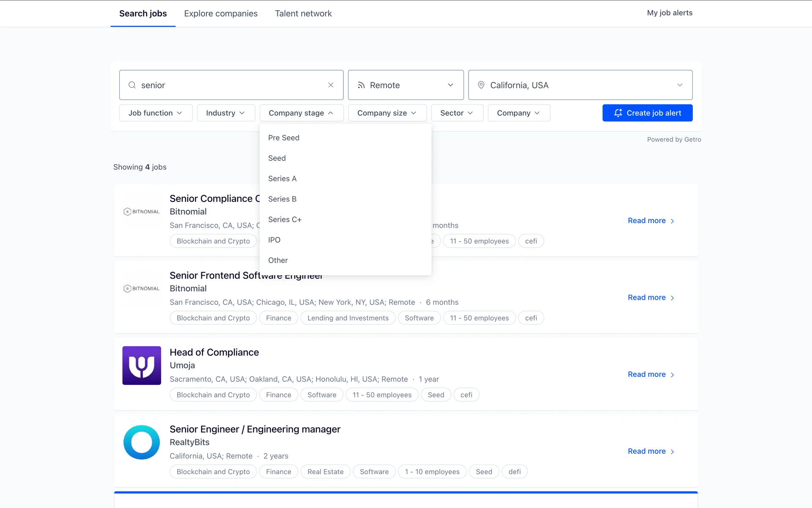Expand the Job function filter
This screenshot has height=508, width=812.
(x=155, y=113)
